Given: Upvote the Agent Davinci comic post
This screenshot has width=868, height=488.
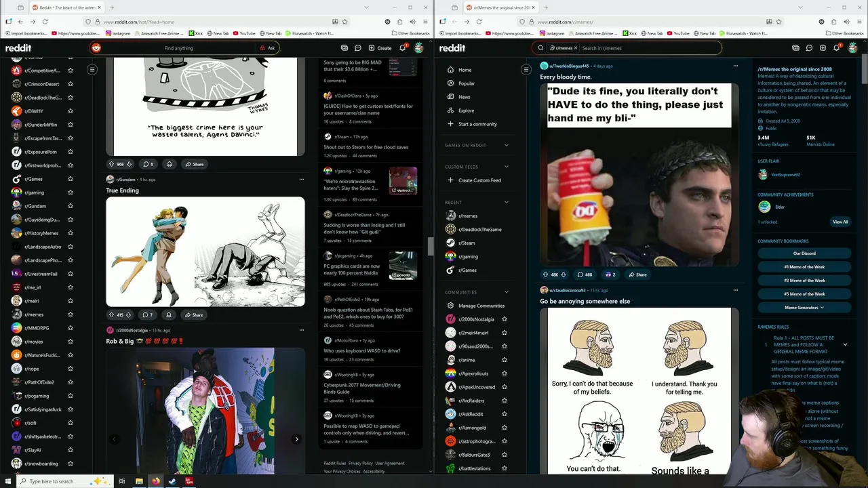Looking at the screenshot, I should (111, 164).
